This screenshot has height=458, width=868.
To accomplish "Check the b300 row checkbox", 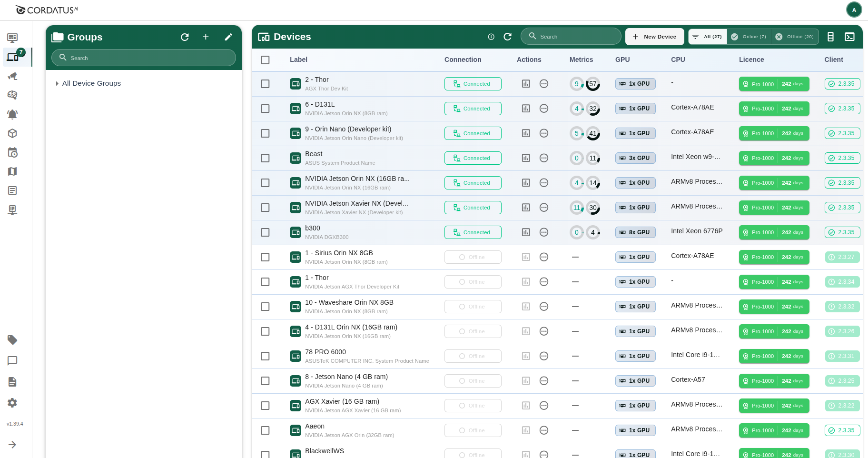I will click(265, 232).
